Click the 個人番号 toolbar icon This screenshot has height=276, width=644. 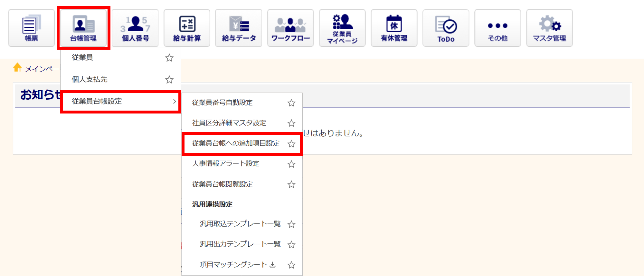tap(135, 28)
